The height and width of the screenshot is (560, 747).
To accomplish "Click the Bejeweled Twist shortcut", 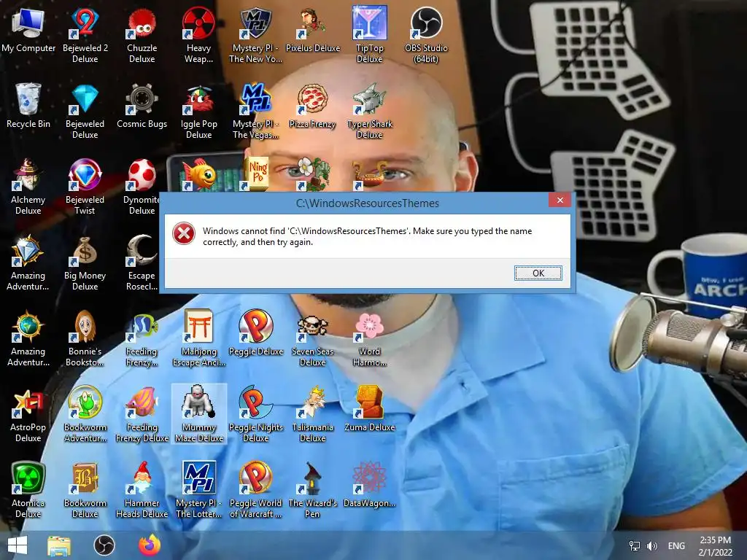I will point(85,187).
